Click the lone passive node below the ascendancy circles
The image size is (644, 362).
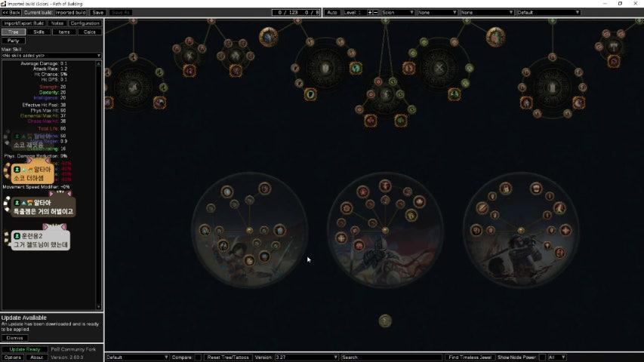[385, 321]
